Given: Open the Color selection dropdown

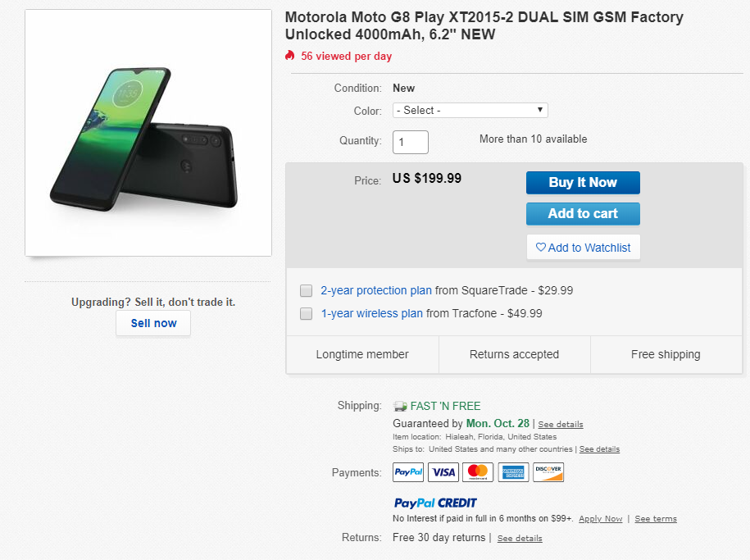Looking at the screenshot, I should [x=470, y=109].
